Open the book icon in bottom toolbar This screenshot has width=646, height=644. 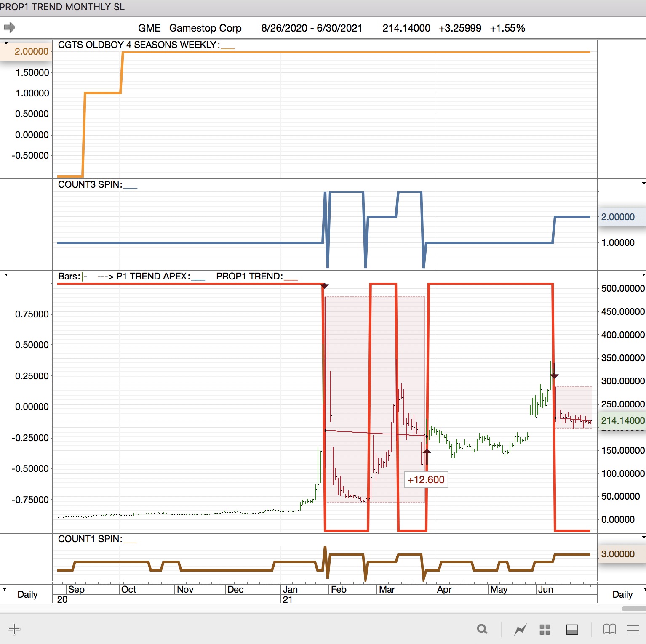pyautogui.click(x=609, y=629)
